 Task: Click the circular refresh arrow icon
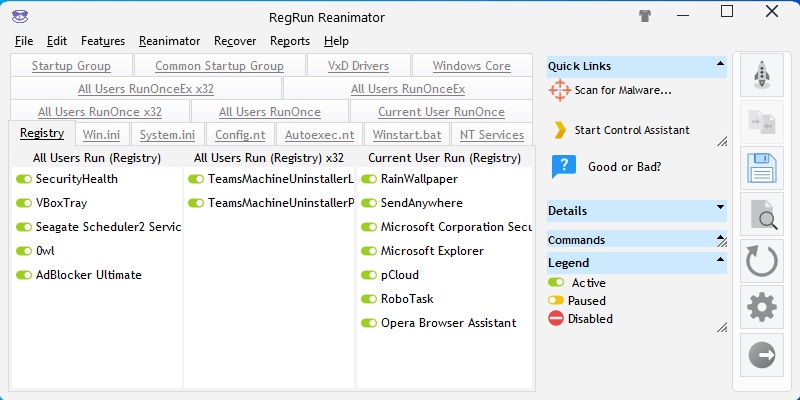click(x=761, y=262)
